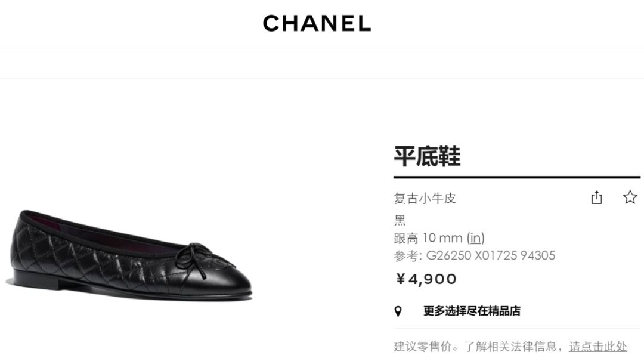Viewport: 644px width, 358px height.
Task: Follow the 请点击此处 legal info link
Action: [597, 347]
